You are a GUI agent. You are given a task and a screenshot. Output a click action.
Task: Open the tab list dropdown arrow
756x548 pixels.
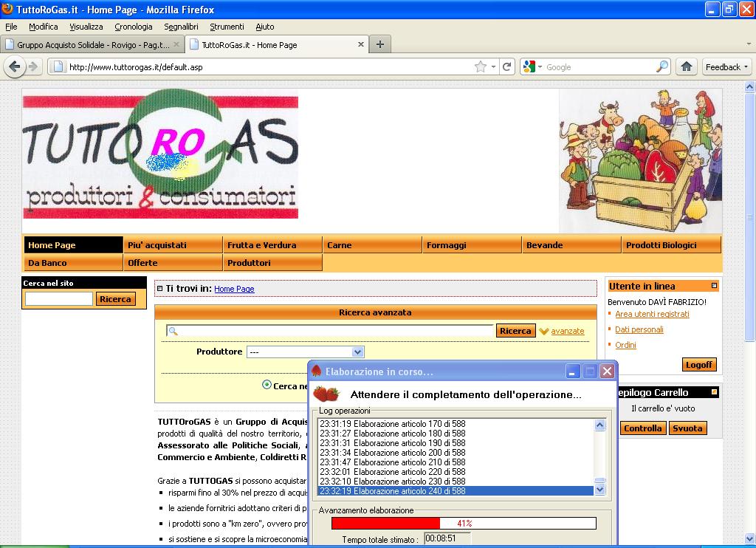[x=749, y=44]
